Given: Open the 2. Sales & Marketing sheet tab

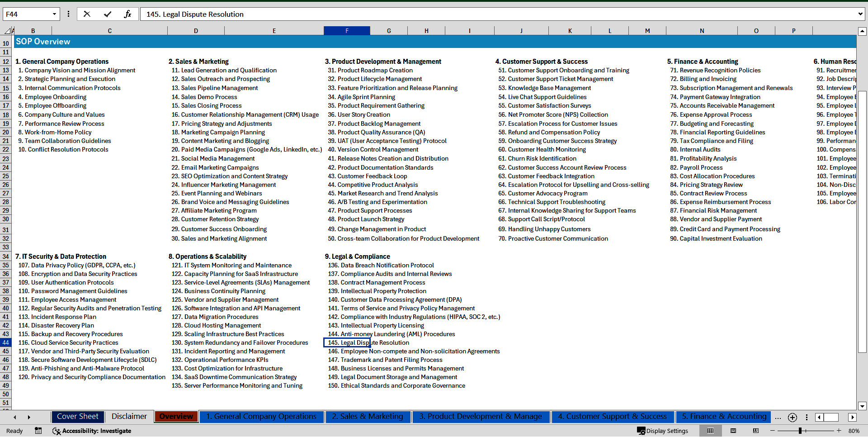Looking at the screenshot, I should point(367,417).
